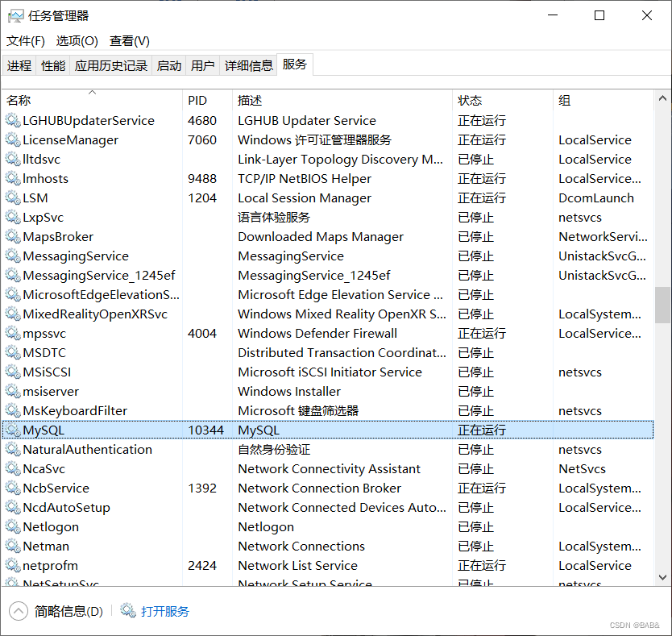Switch to the 详细信息 tab

click(248, 65)
